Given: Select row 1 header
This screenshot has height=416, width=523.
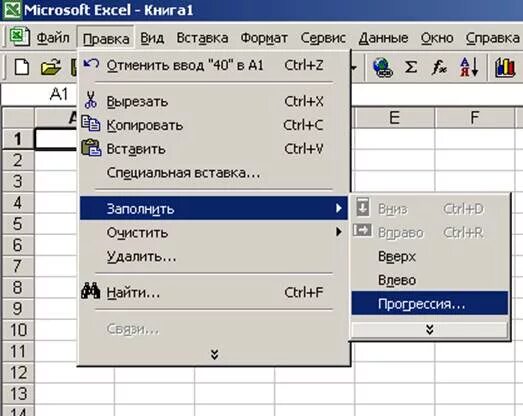Looking at the screenshot, I should pos(18,139).
